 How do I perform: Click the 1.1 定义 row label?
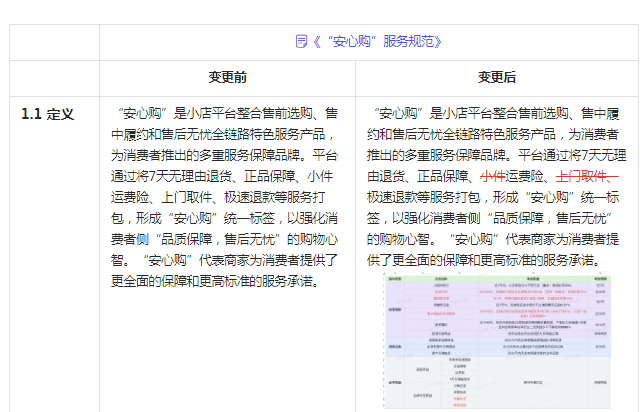pos(48,114)
